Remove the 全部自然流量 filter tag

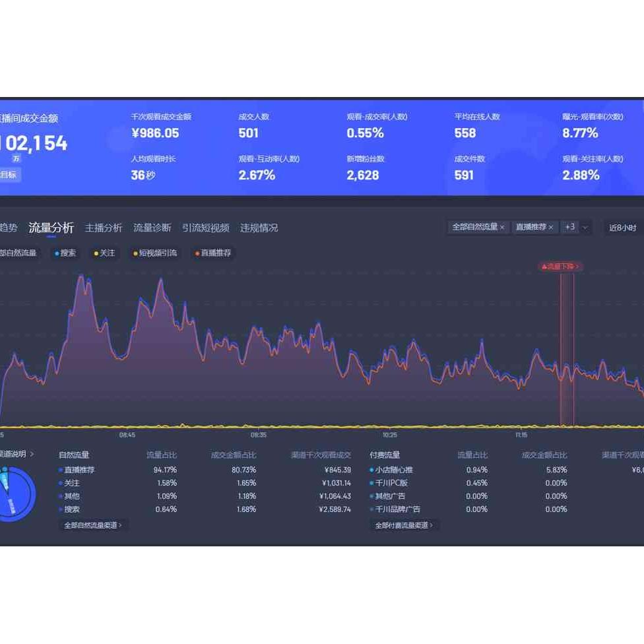click(502, 227)
